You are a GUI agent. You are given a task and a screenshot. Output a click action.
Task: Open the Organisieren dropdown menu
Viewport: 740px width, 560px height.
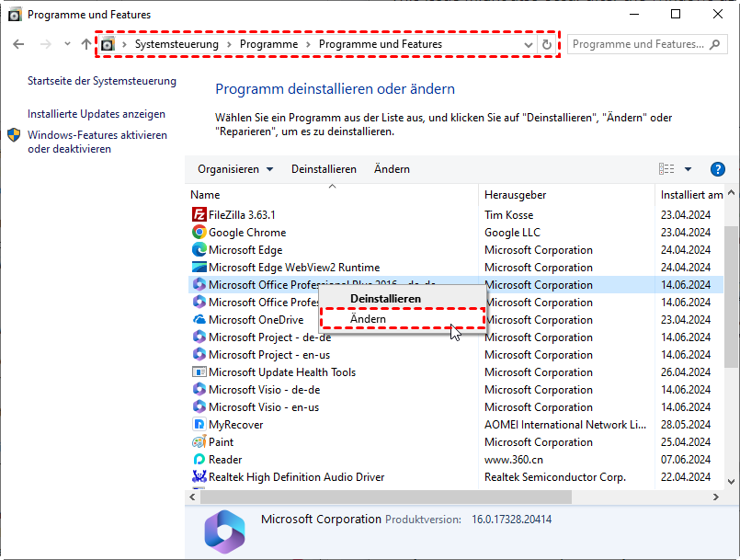point(235,169)
